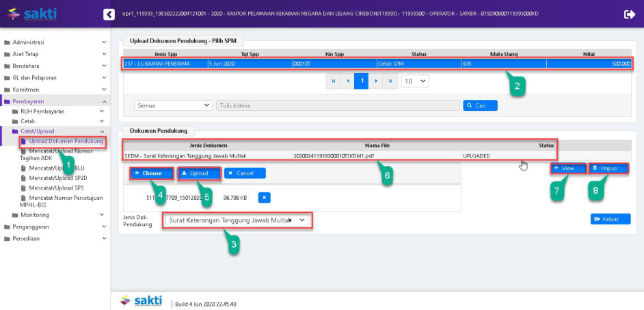The width and height of the screenshot is (644, 310).
Task: Clear the Jenis Dok. Pendukung selection X
Action: (x=290, y=220)
